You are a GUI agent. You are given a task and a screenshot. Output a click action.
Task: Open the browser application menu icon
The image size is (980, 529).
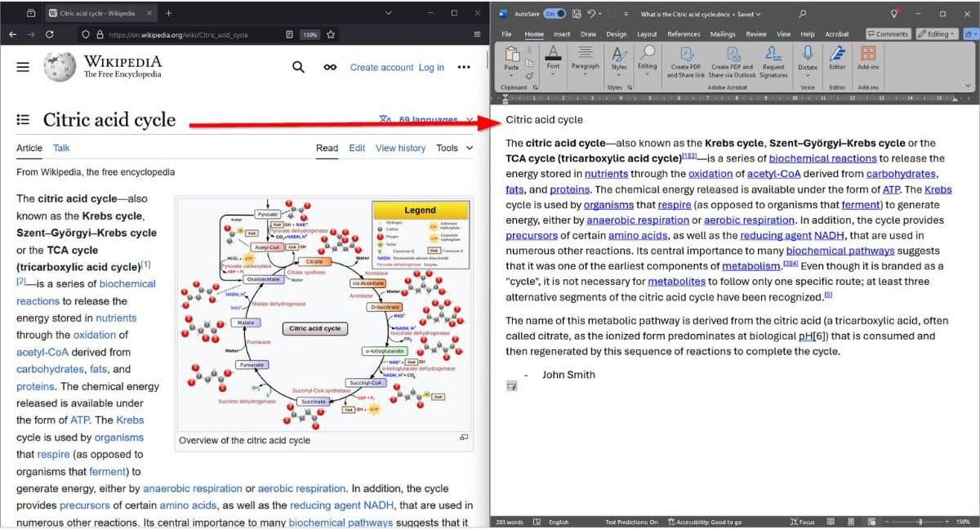[476, 34]
